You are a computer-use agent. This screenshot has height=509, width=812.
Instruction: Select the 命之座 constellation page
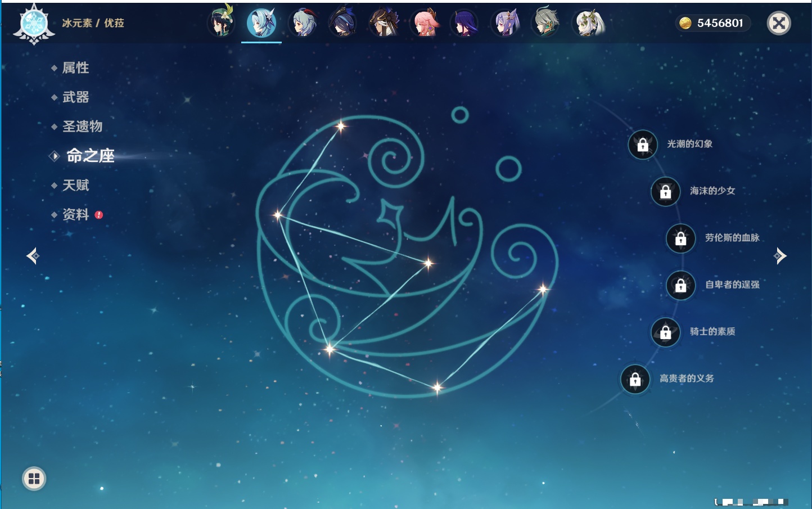[90, 156]
